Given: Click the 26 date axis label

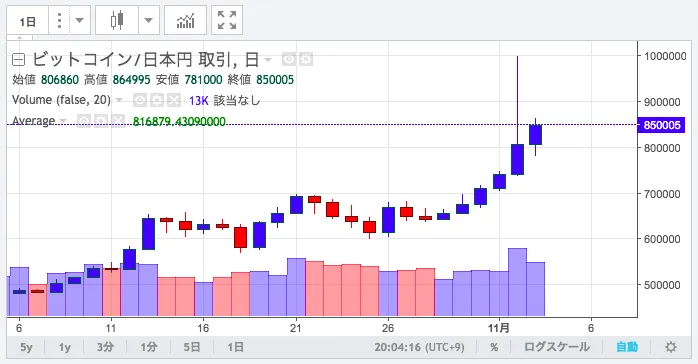Looking at the screenshot, I should pyautogui.click(x=388, y=328).
